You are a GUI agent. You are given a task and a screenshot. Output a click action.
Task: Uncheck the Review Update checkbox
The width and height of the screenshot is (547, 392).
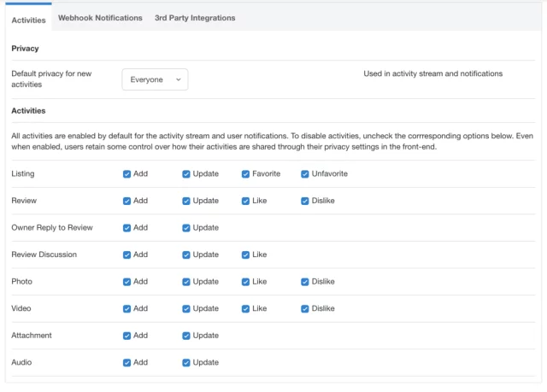coord(186,202)
